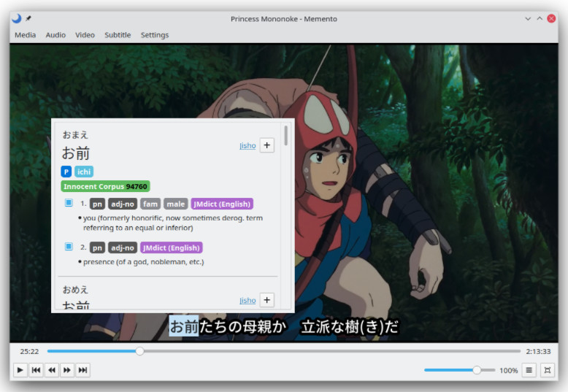Click the pin window icon in title bar
568x392 pixels.
[28, 18]
